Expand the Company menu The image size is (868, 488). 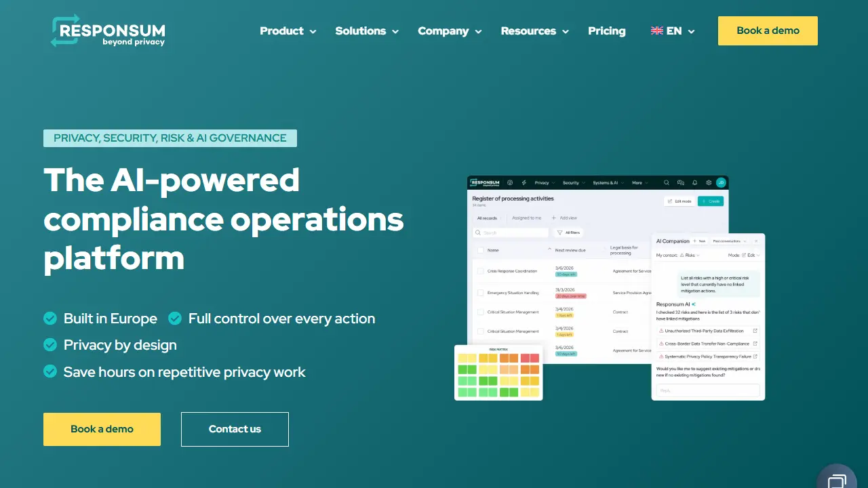450,30
